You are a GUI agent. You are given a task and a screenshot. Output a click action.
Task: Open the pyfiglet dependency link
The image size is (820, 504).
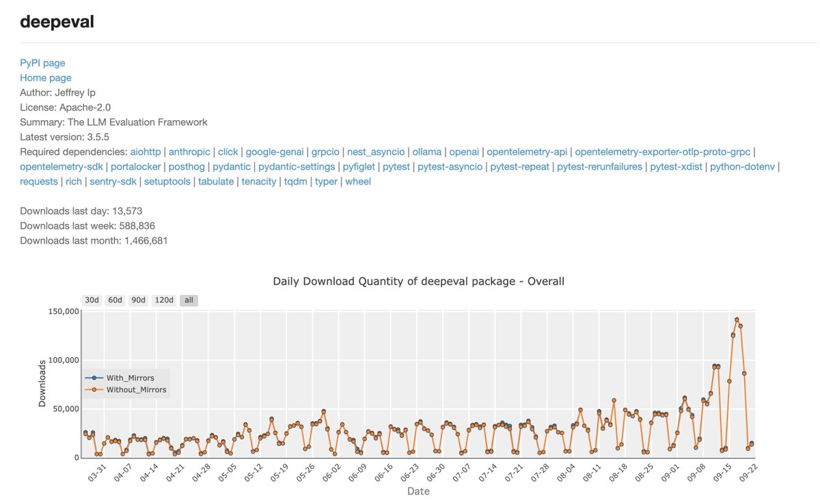[359, 167]
